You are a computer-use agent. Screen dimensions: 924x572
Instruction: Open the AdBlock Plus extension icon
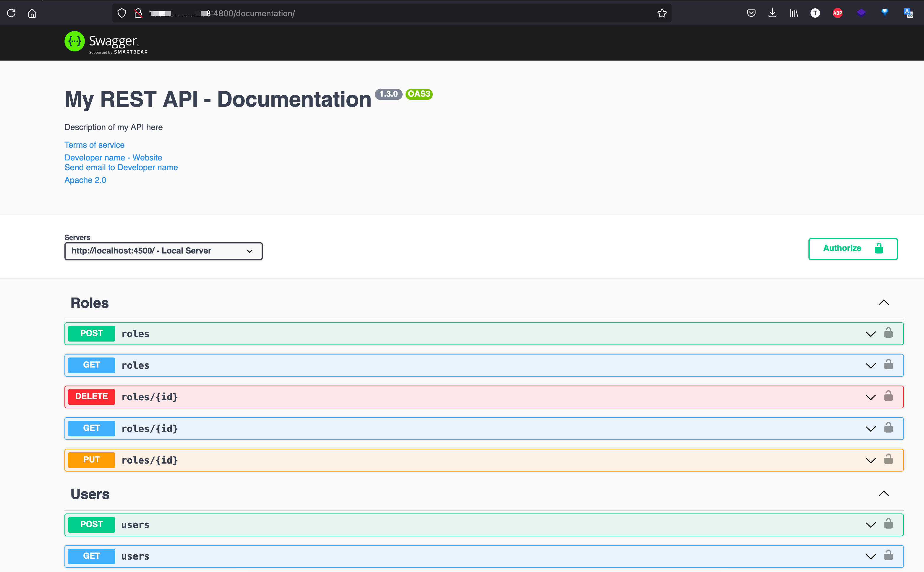pyautogui.click(x=837, y=13)
